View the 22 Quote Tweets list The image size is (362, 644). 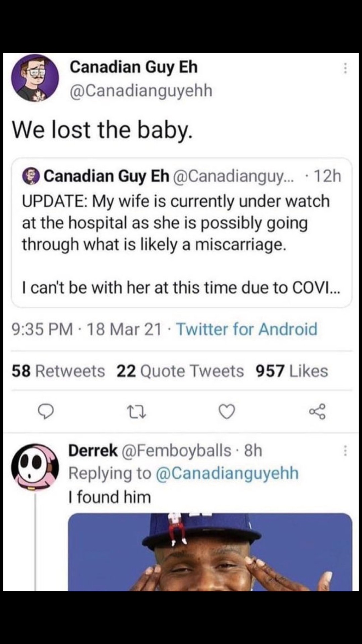[180, 371]
